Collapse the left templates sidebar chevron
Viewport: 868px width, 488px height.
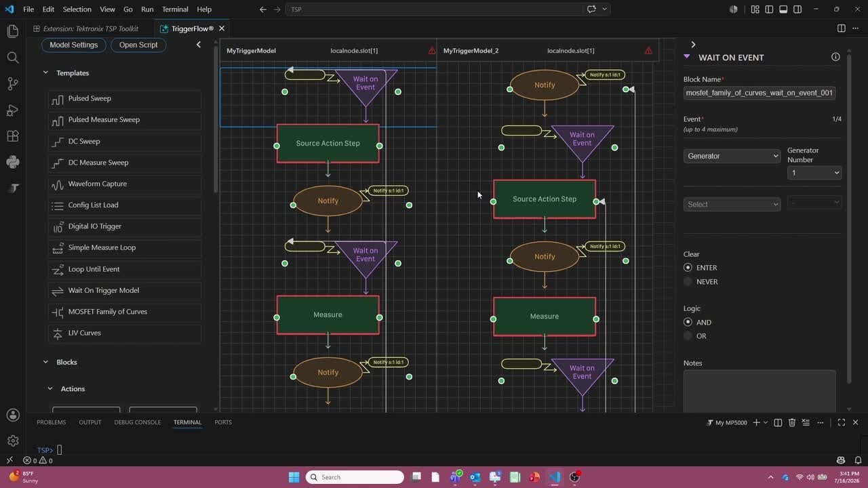pyautogui.click(x=199, y=45)
